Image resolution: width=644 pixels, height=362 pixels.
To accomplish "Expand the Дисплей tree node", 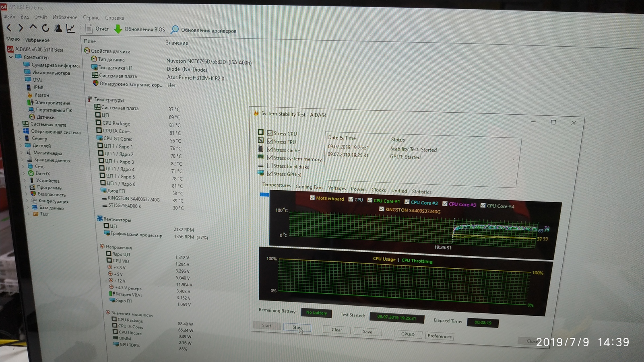I will coord(21,146).
